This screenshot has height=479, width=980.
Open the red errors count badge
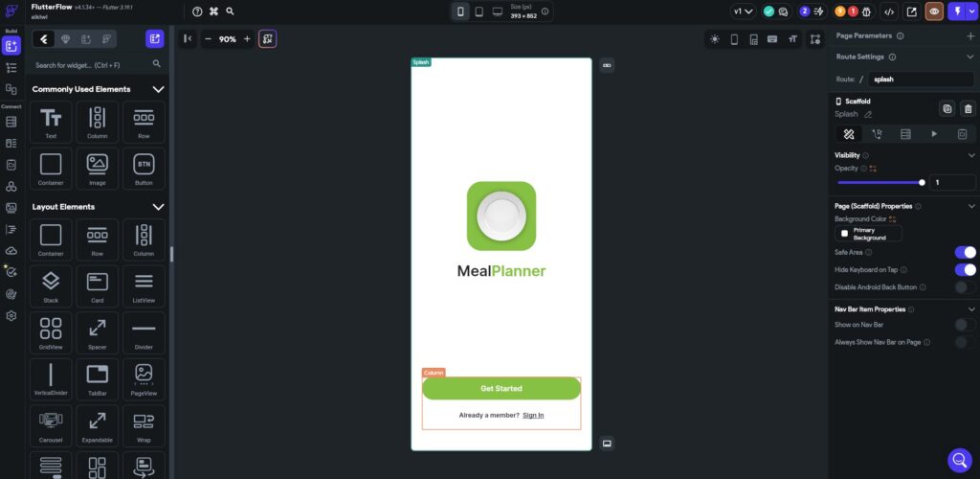853,11
